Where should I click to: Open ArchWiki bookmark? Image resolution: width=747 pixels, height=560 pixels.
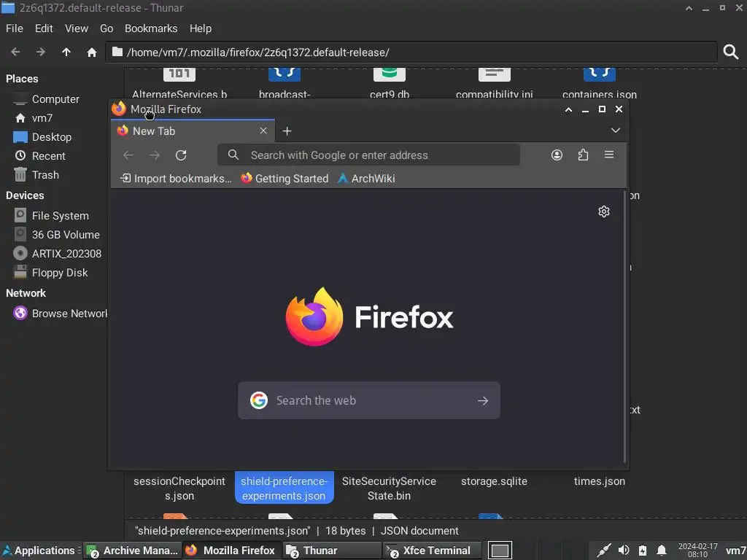coord(367,179)
